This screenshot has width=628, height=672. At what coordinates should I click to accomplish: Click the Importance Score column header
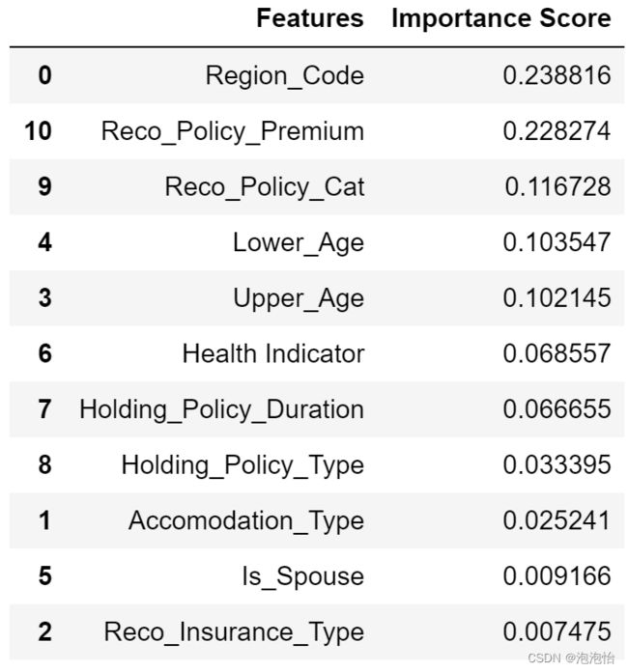click(x=501, y=19)
